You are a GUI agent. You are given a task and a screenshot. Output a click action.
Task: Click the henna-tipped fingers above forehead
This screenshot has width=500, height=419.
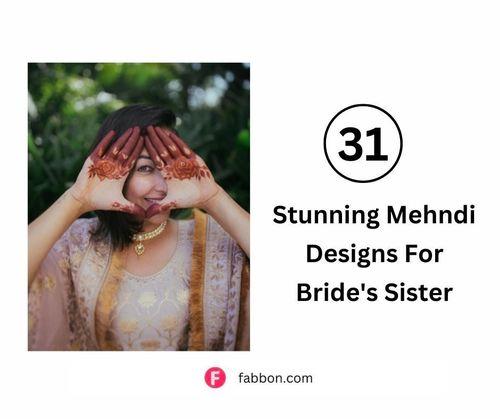point(143,140)
